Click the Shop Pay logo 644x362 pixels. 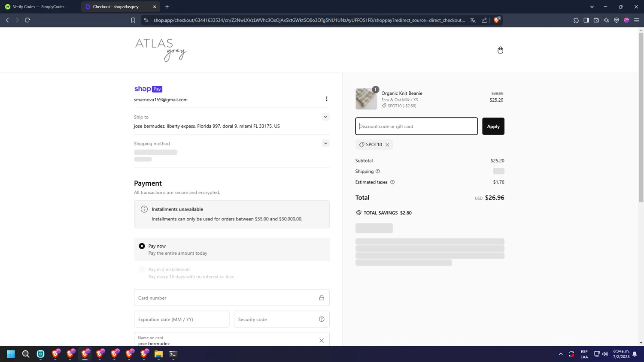[x=148, y=89]
